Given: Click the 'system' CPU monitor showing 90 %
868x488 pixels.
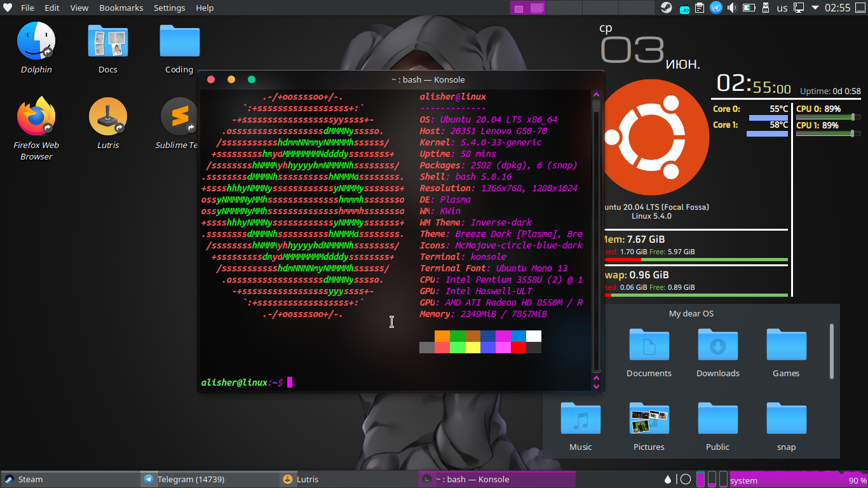Looking at the screenshot, I should tap(798, 480).
